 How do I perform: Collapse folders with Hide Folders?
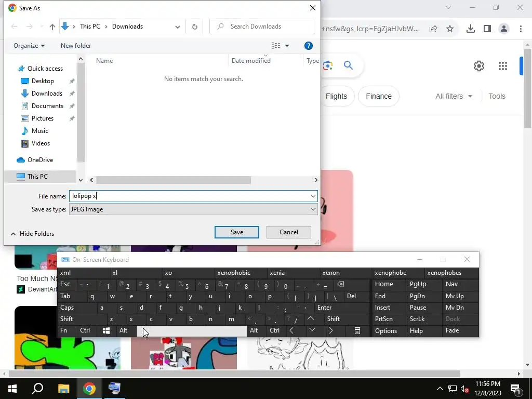click(33, 234)
